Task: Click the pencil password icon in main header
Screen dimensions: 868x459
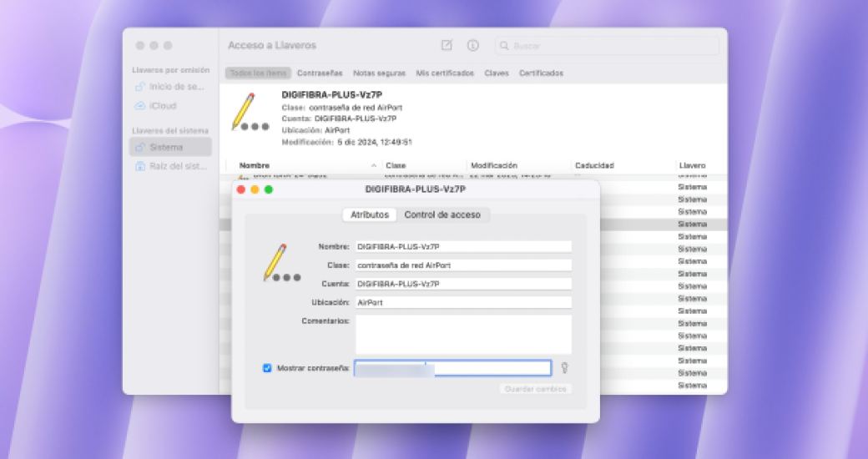Action: click(250, 113)
